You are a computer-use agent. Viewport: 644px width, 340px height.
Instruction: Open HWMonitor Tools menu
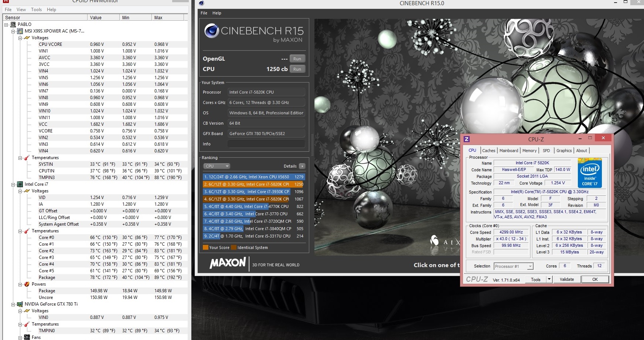(36, 10)
